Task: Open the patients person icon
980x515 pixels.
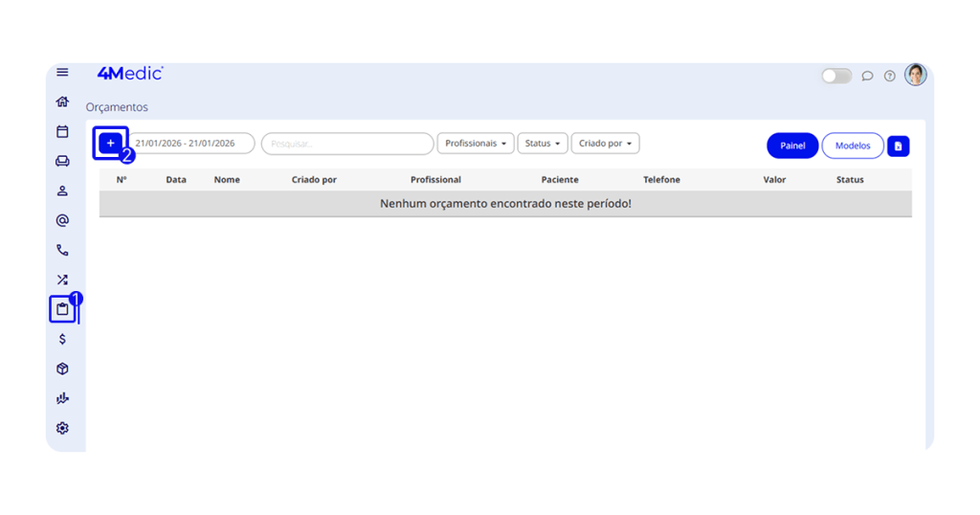Action: 62,190
